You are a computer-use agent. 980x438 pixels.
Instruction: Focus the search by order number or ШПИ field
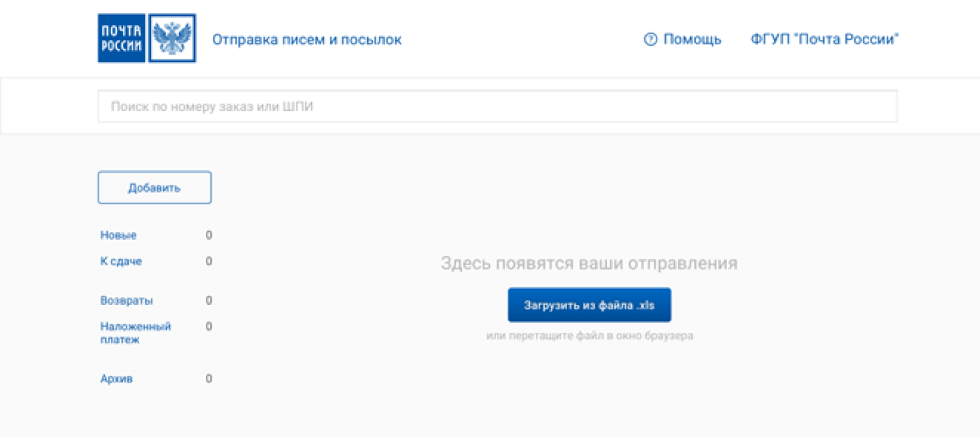pyautogui.click(x=497, y=106)
